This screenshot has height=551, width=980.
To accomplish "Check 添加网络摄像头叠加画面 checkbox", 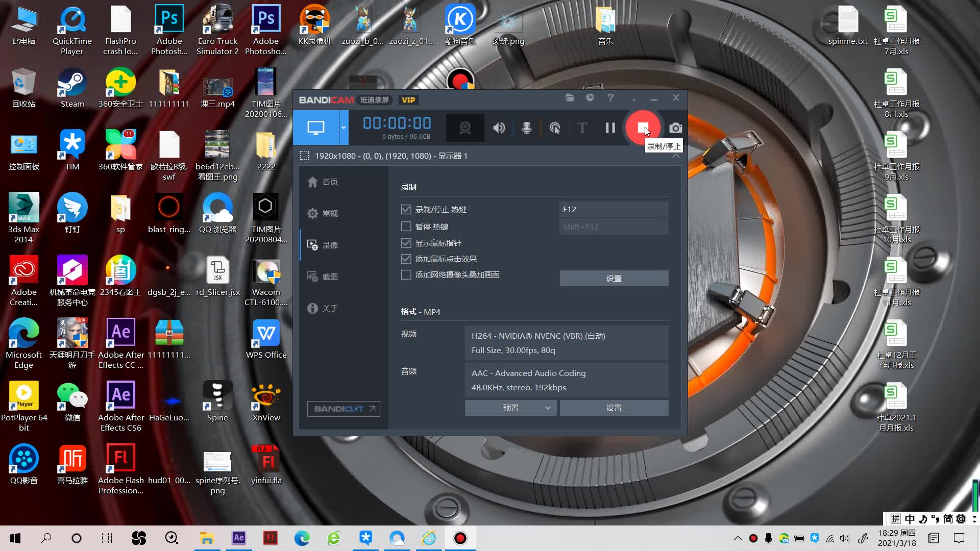I will tap(406, 275).
